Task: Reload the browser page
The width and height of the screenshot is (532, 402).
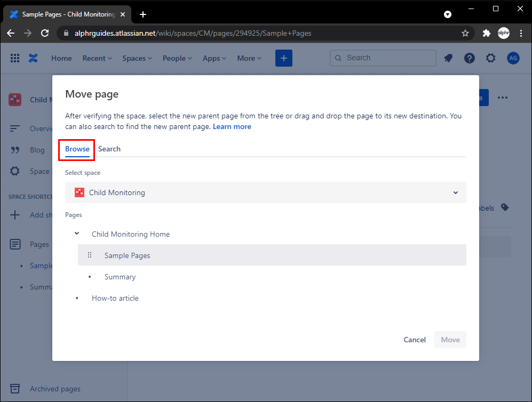Action: tap(45, 33)
